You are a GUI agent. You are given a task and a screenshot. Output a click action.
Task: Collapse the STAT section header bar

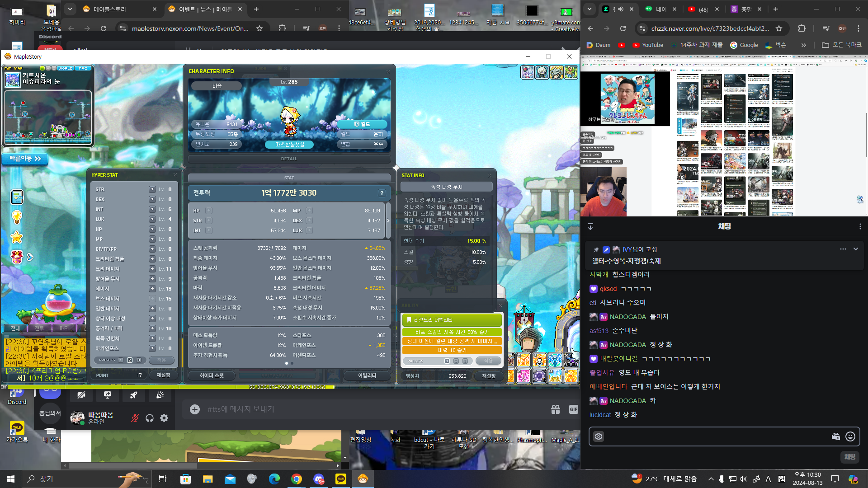(289, 178)
